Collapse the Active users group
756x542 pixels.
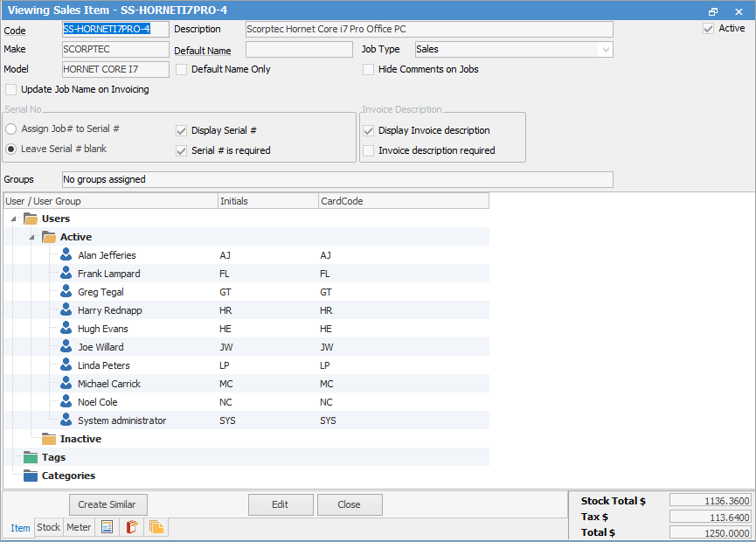pyautogui.click(x=32, y=237)
